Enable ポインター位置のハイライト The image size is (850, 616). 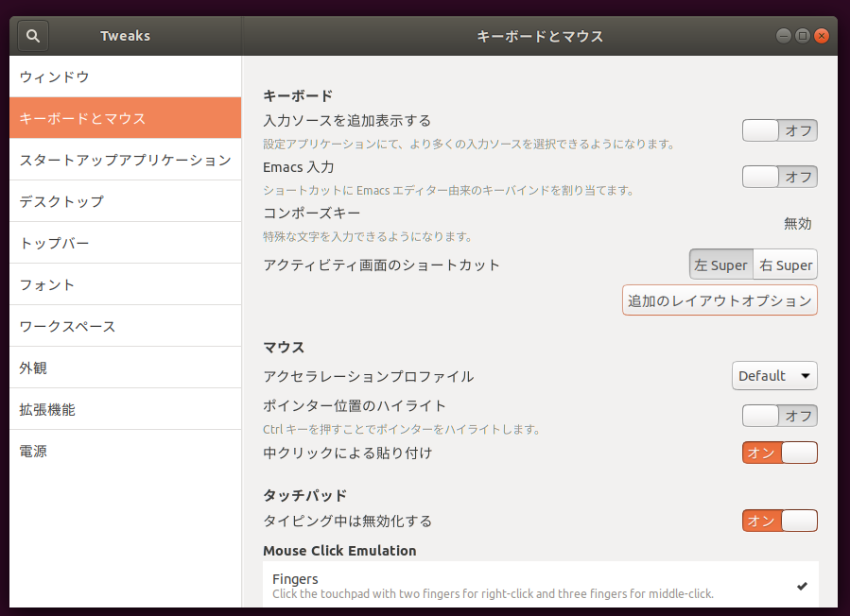coord(779,416)
